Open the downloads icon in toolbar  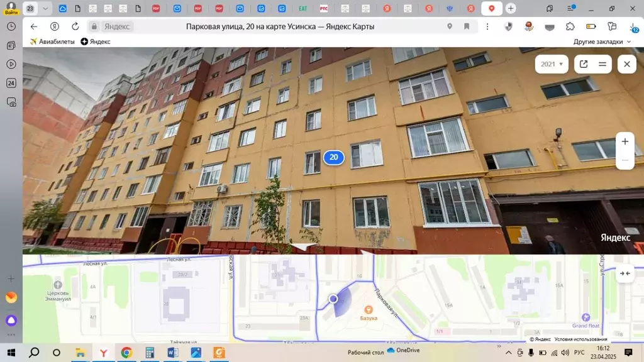click(x=633, y=26)
